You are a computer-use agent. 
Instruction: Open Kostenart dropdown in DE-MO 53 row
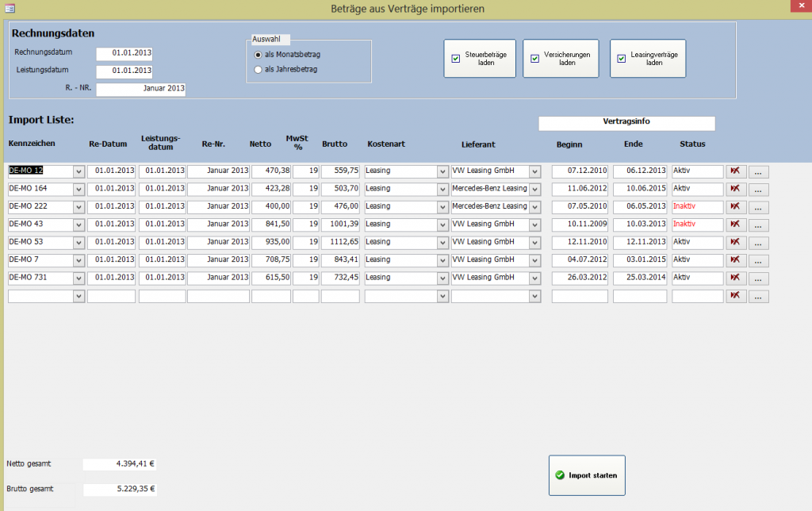[442, 243]
